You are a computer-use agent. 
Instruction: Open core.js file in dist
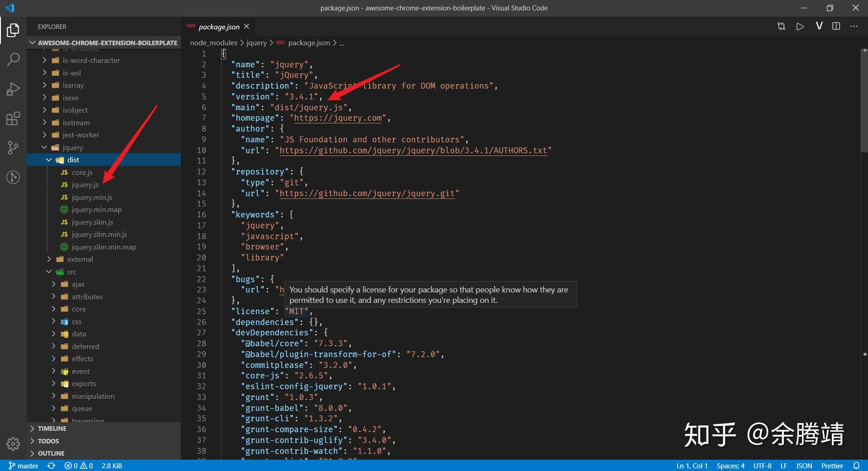coord(104,172)
